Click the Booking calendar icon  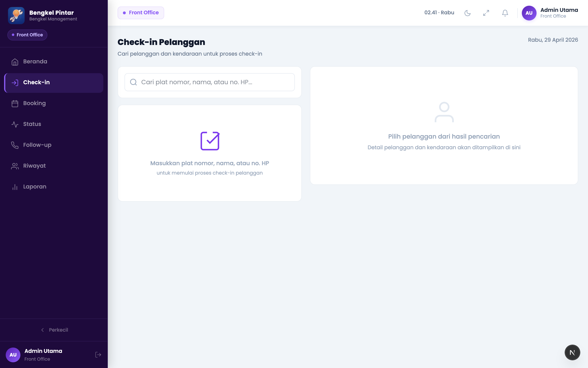click(15, 104)
